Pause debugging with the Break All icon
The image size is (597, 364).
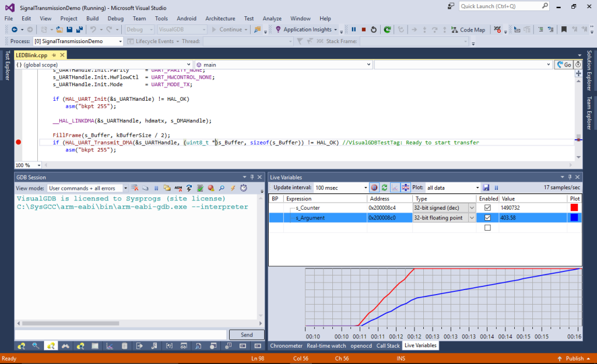click(354, 29)
